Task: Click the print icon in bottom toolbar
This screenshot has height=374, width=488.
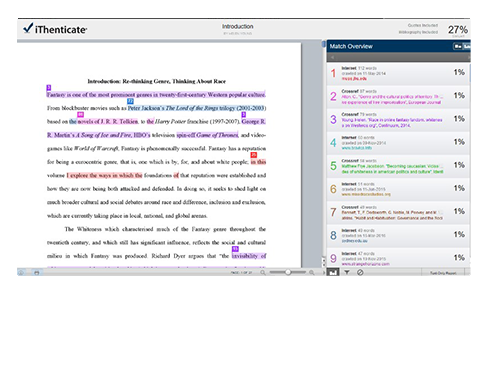Action: point(37,273)
